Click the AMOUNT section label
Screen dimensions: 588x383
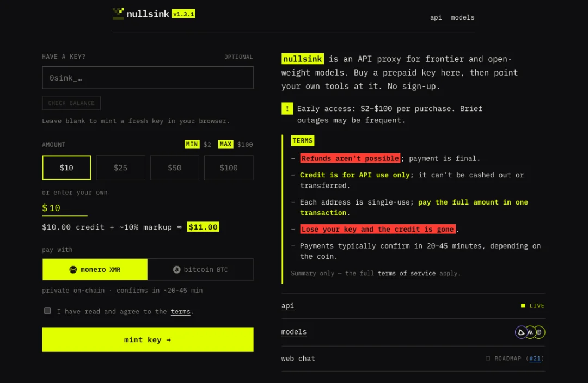pyautogui.click(x=53, y=145)
